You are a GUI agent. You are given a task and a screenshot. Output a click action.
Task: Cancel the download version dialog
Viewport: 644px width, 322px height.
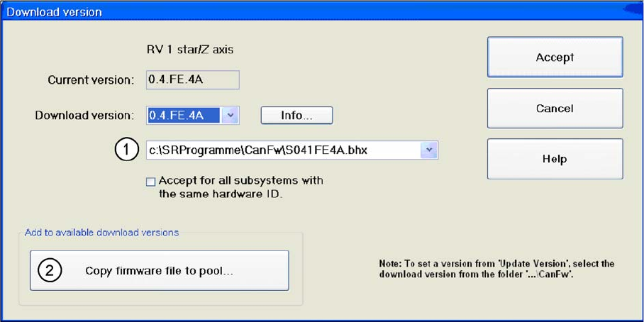tap(555, 109)
